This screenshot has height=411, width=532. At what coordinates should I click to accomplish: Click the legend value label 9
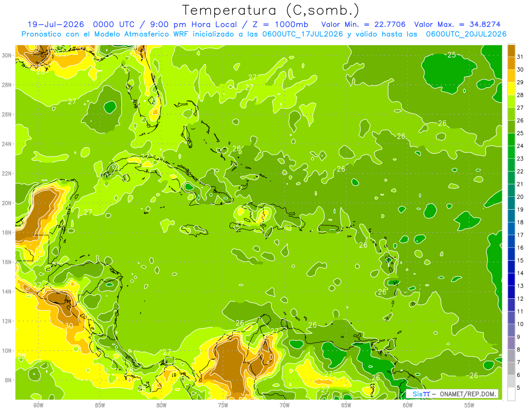click(519, 337)
